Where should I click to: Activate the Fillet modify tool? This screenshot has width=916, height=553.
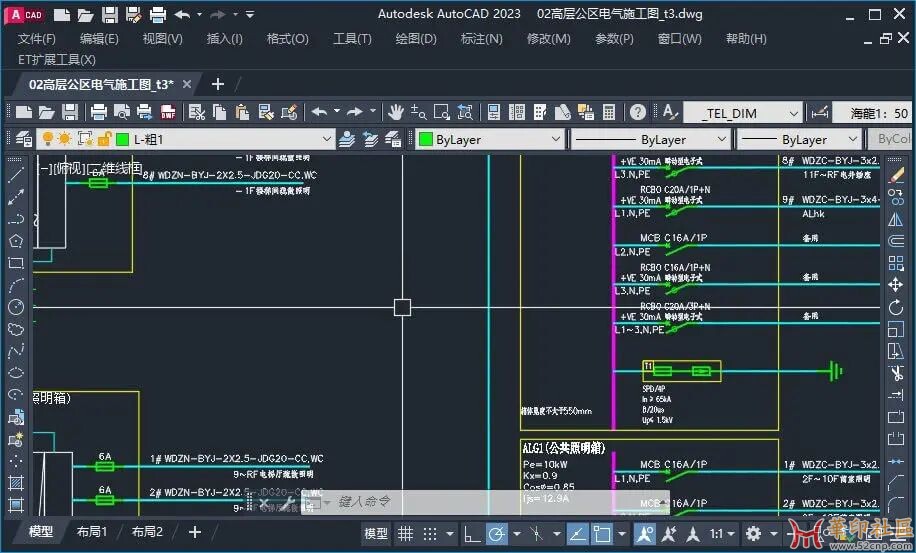pos(896,505)
